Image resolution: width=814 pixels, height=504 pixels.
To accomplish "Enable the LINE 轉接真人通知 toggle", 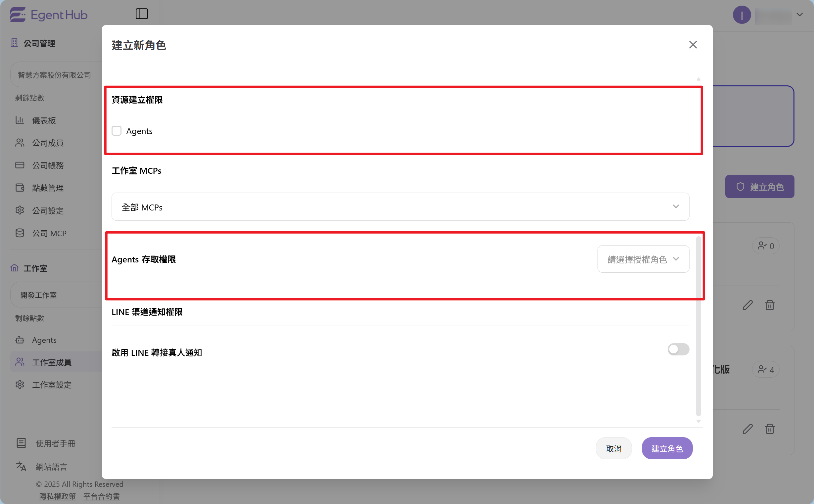I will coord(678,349).
